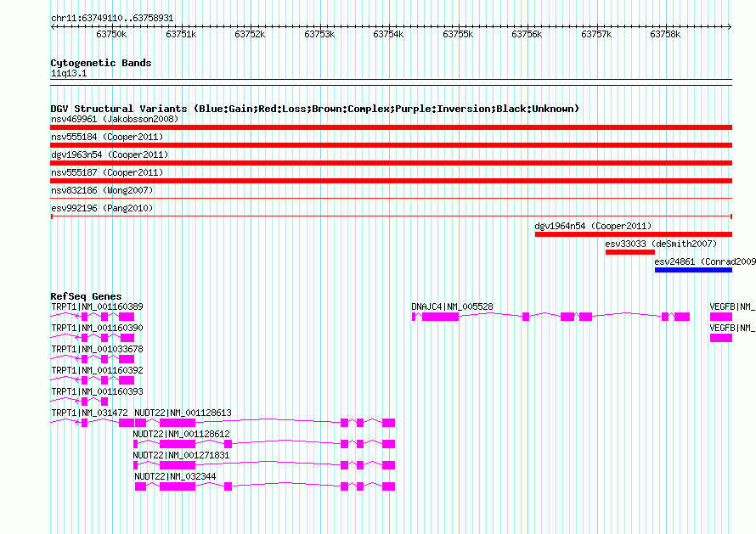The width and height of the screenshot is (756, 534).
Task: Open transcript label TRPT1|NM_001160392
Action: click(97, 370)
